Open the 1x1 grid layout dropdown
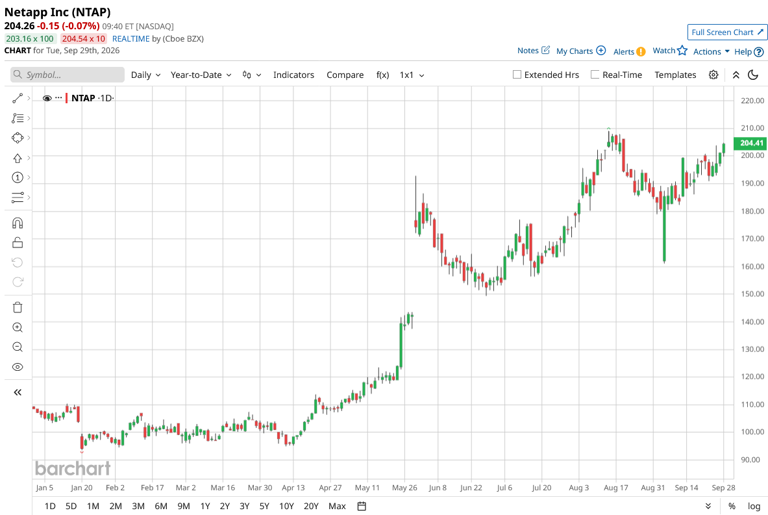The height and width of the screenshot is (515, 768). 412,75
